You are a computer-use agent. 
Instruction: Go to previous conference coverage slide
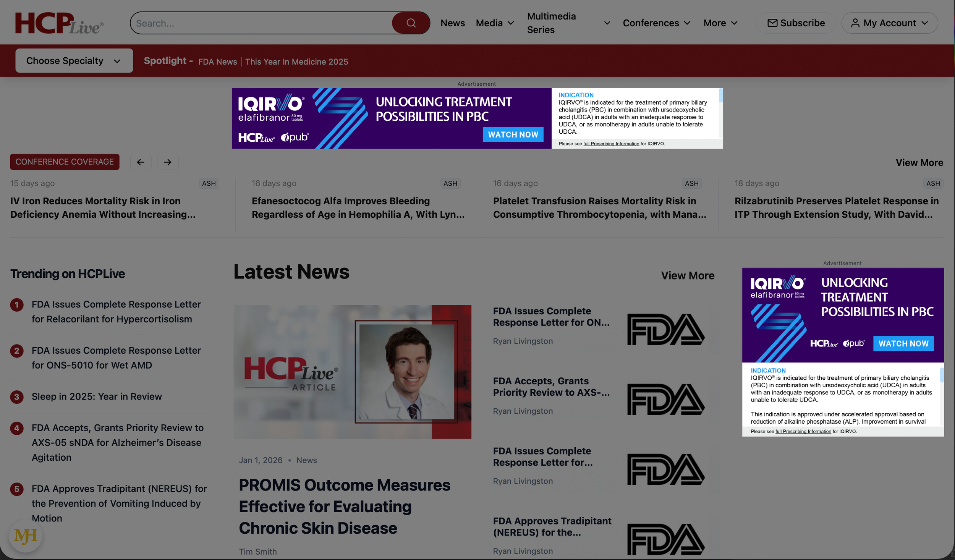tap(141, 162)
